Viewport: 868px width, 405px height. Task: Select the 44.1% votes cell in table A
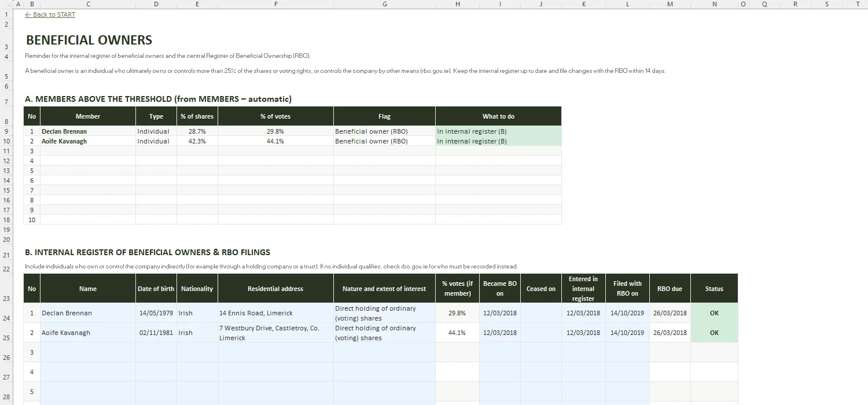[x=275, y=141]
